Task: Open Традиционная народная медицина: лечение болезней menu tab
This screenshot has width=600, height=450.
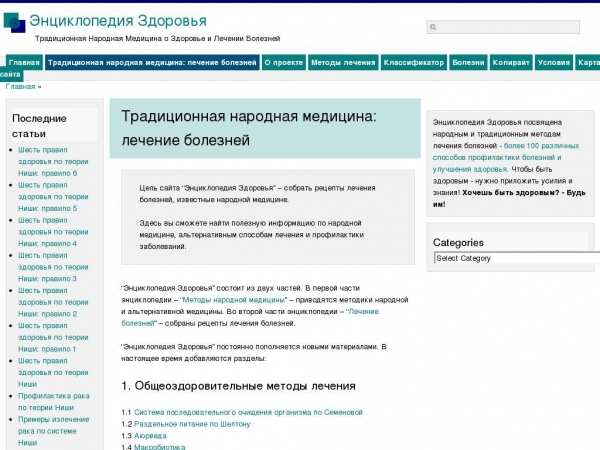Action: coord(152,63)
